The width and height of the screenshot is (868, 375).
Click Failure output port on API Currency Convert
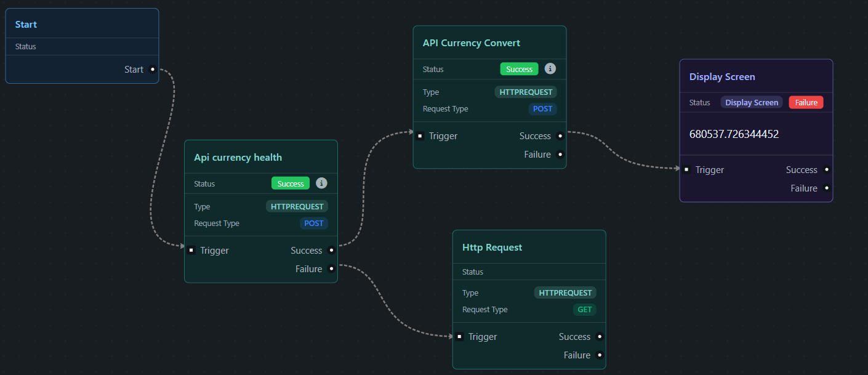point(560,154)
